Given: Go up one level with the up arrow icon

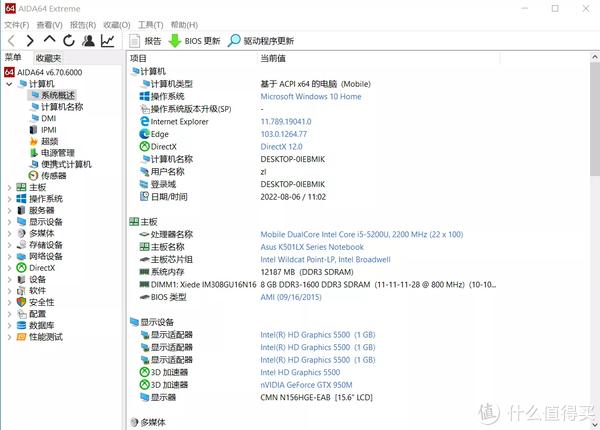Looking at the screenshot, I should pos(49,39).
